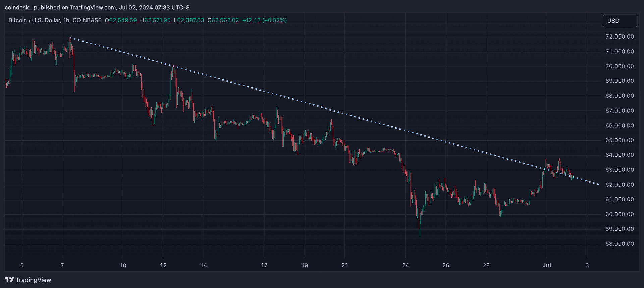Image resolution: width=644 pixels, height=288 pixels.
Task: Click date label 7 on time axis
Action: [x=62, y=265]
